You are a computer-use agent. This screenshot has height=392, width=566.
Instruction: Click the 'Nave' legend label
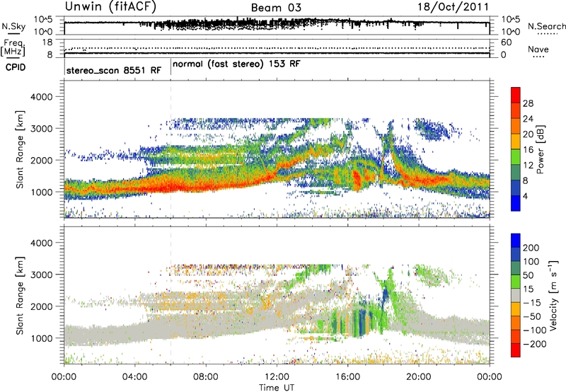(538, 49)
